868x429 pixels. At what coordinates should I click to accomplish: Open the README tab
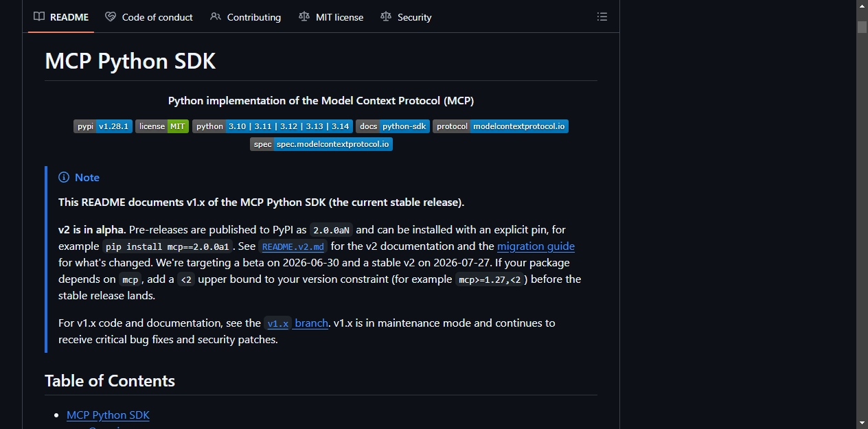[61, 17]
